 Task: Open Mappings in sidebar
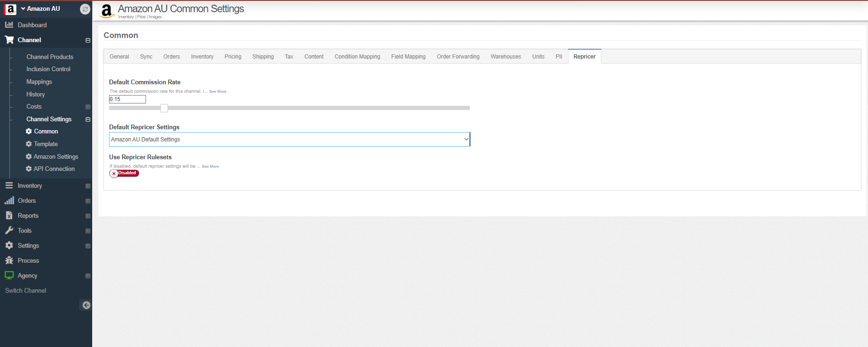(x=39, y=82)
